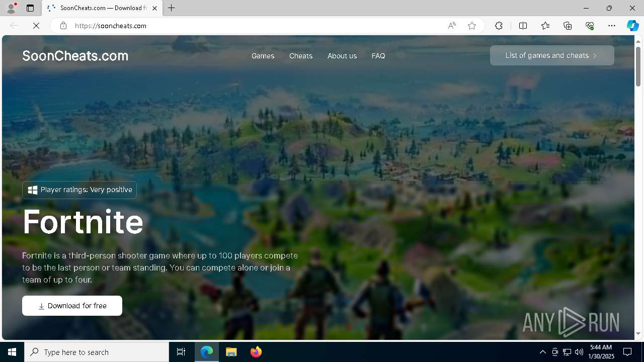Click the Download for free button

[72, 306]
